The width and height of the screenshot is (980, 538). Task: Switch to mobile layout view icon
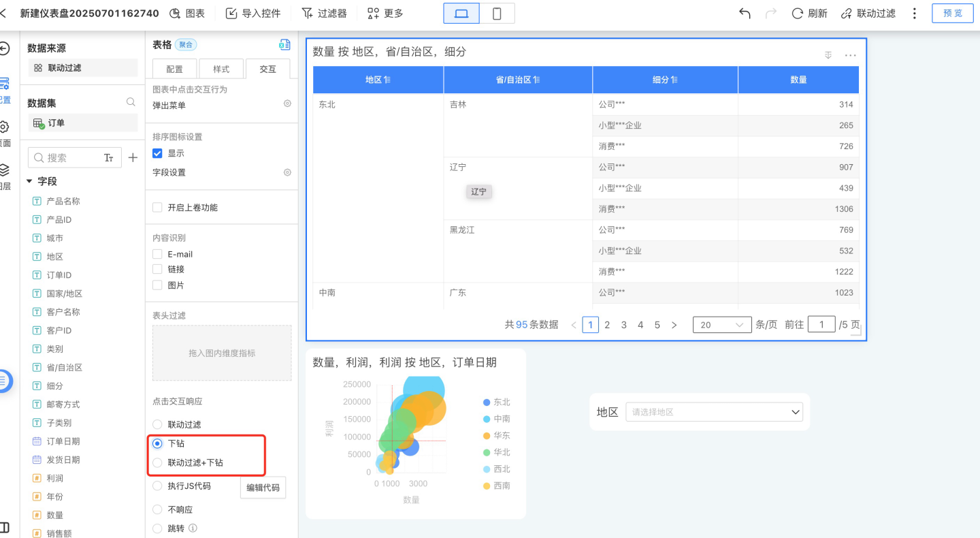click(x=497, y=14)
